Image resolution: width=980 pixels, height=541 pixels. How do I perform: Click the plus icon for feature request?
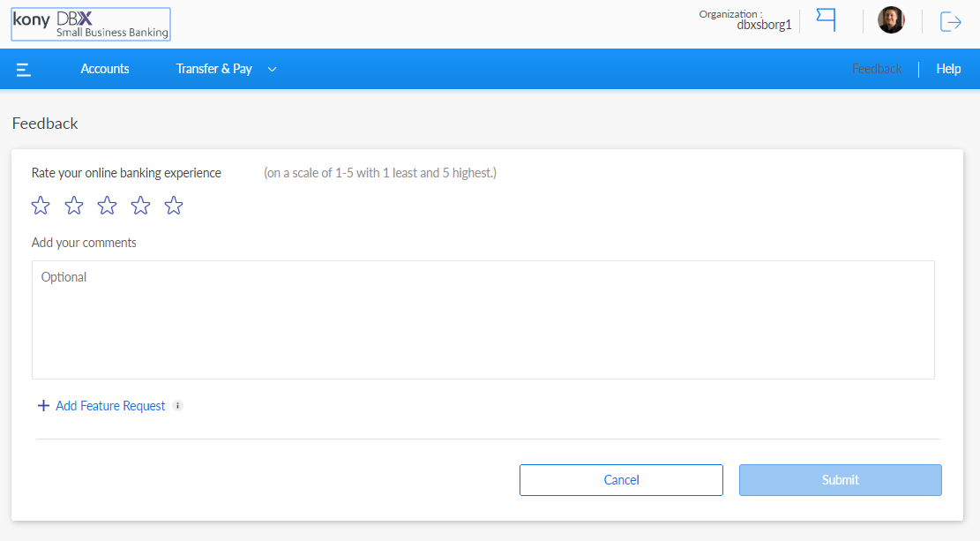pos(43,406)
